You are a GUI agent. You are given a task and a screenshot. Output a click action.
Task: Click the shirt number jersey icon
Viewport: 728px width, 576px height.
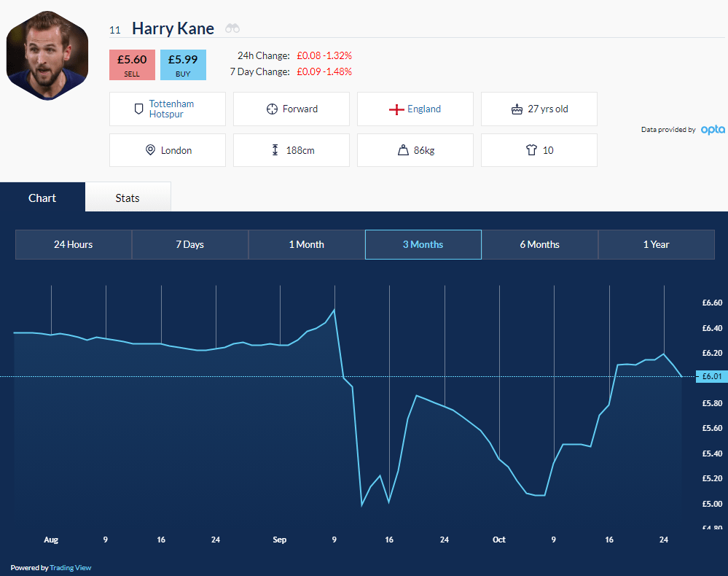tap(531, 150)
